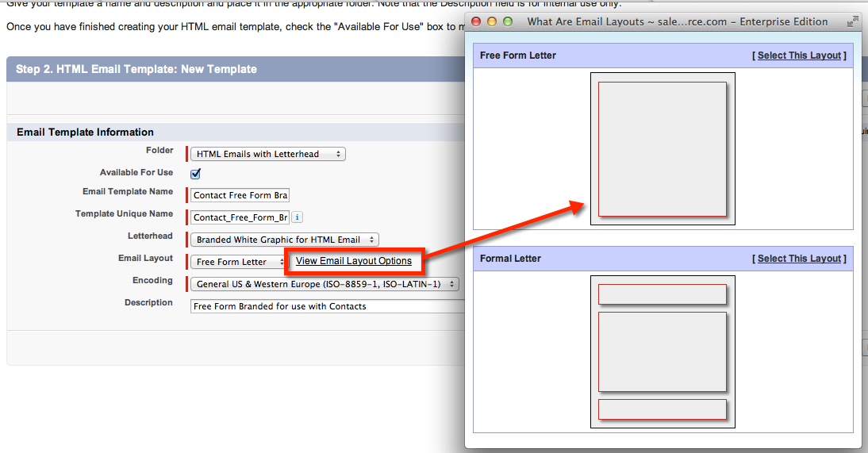868x453 pixels.
Task: Click the popup window title text
Action: click(678, 21)
